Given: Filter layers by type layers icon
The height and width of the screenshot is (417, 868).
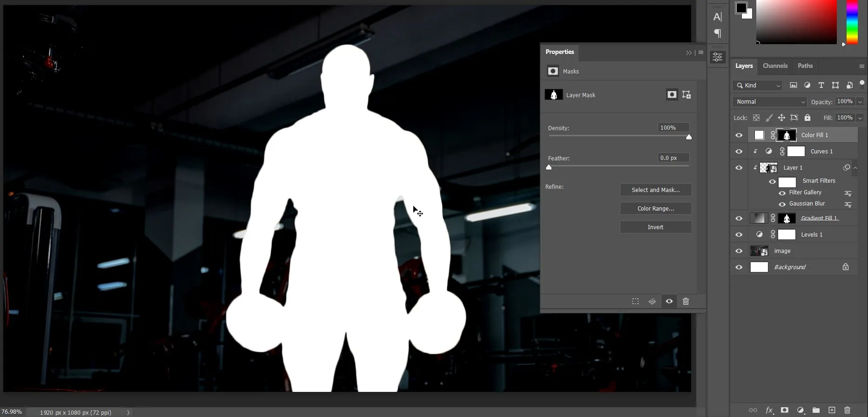Looking at the screenshot, I should 821,85.
